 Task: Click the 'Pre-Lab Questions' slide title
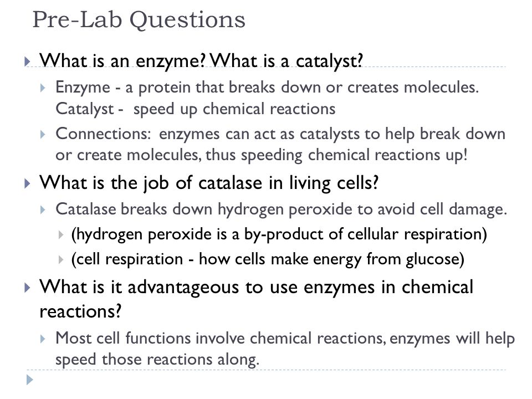(139, 20)
